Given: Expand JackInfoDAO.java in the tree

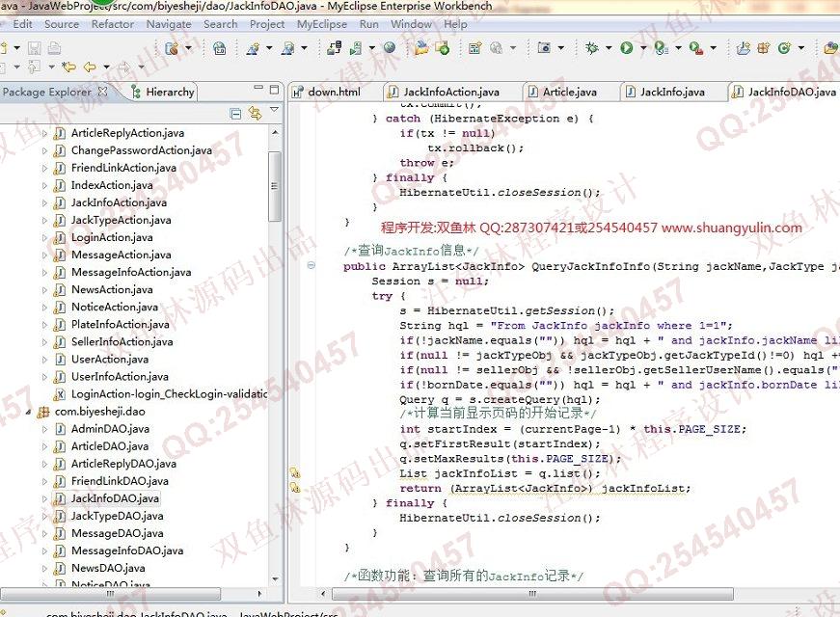Looking at the screenshot, I should click(x=45, y=498).
